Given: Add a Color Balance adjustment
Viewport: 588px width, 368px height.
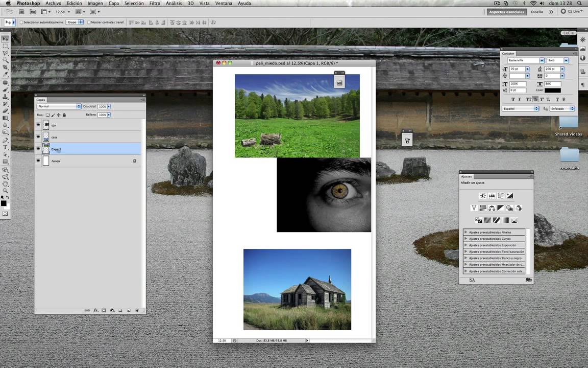Looking at the screenshot, I should pyautogui.click(x=492, y=208).
